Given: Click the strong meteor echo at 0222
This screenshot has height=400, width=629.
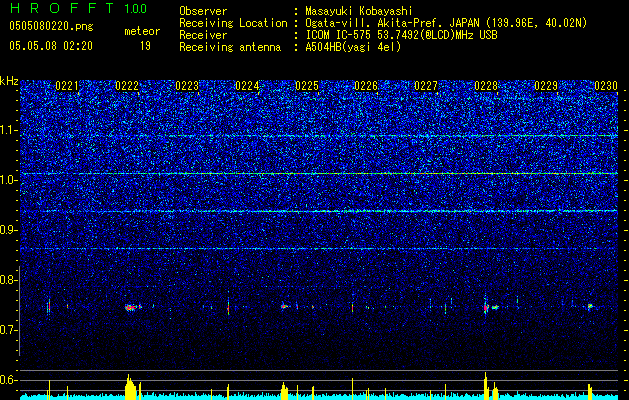Looking at the screenshot, I should 132,308.
